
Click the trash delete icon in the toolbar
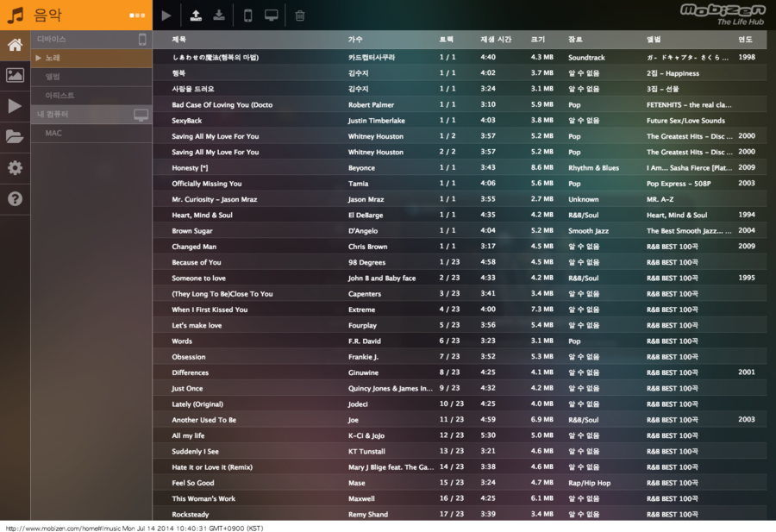300,16
